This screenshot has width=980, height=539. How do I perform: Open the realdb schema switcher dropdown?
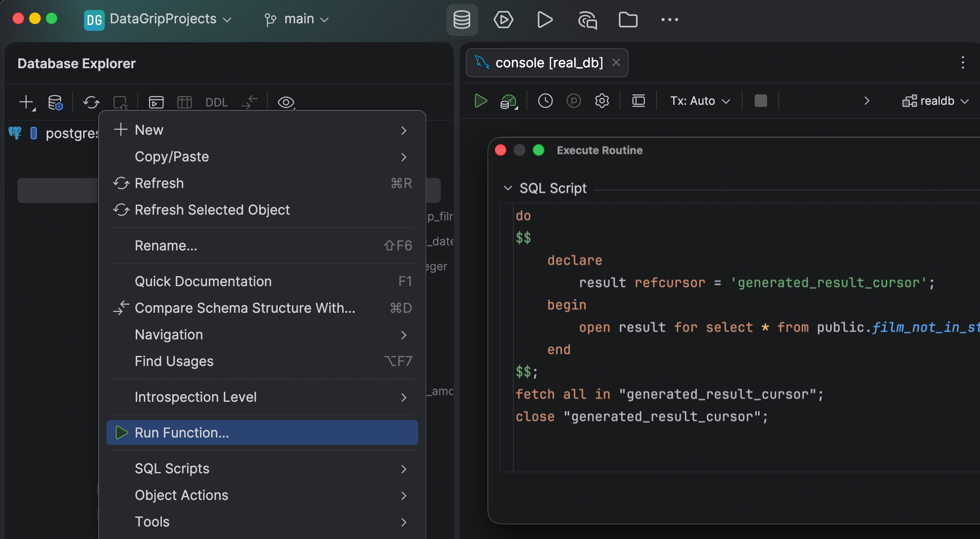click(x=936, y=101)
